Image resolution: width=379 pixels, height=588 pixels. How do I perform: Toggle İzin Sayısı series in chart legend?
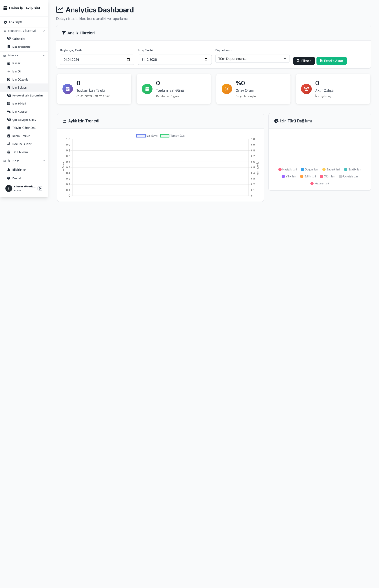click(147, 136)
